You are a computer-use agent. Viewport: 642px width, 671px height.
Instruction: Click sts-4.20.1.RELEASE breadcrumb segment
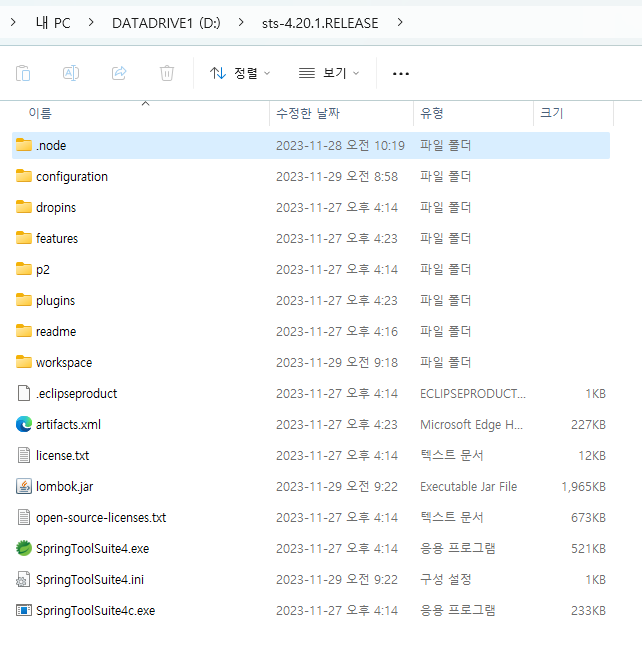(x=320, y=23)
